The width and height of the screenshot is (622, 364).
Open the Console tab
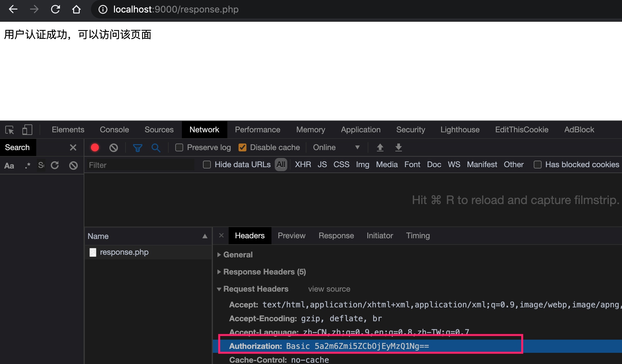point(114,130)
